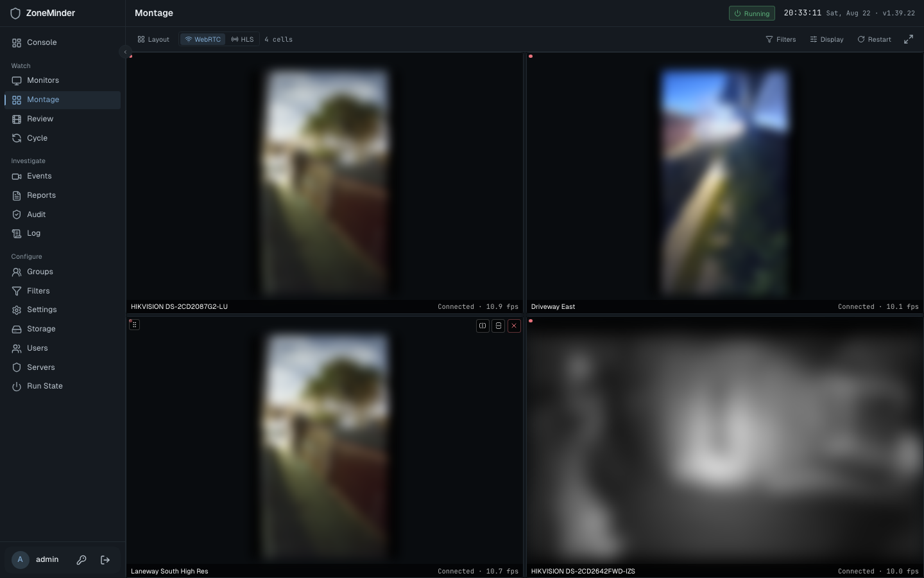Open the Review page

click(62, 119)
